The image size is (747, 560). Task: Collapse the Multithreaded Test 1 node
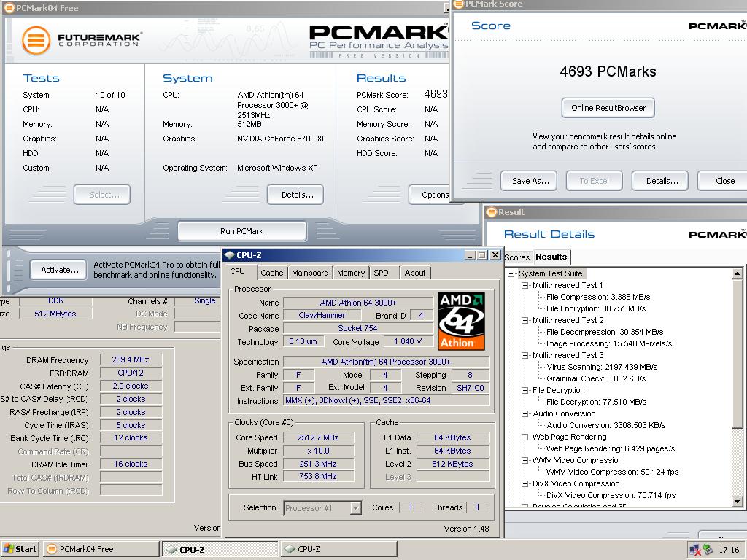pyautogui.click(x=525, y=285)
